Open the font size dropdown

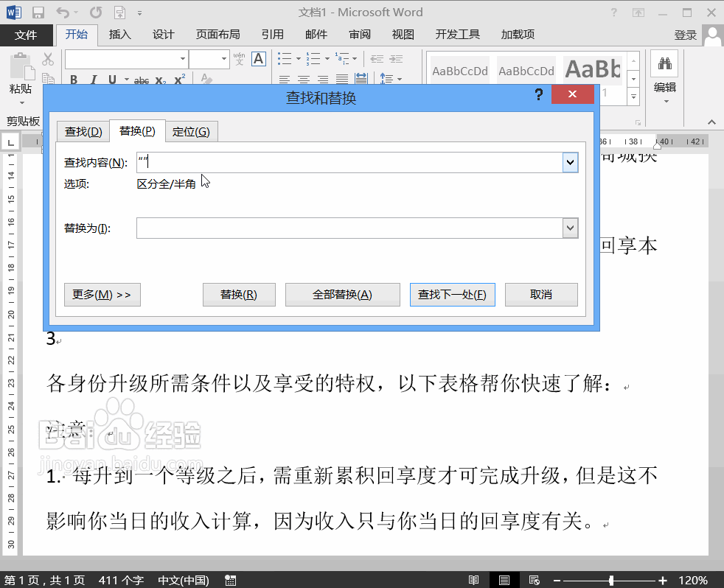click(x=225, y=57)
